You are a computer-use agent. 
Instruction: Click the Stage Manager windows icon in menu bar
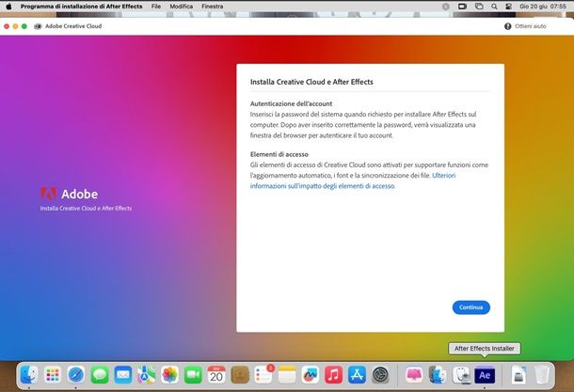tap(479, 7)
